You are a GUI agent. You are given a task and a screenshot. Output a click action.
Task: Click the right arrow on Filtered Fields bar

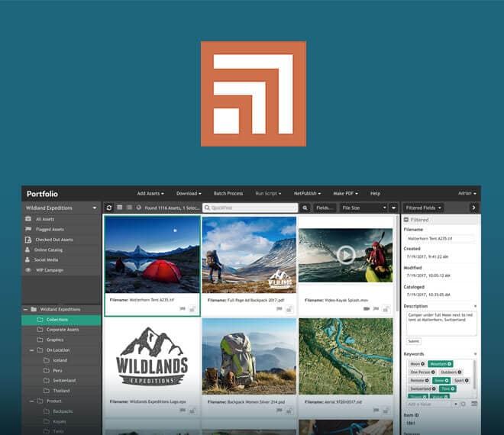tap(473, 208)
